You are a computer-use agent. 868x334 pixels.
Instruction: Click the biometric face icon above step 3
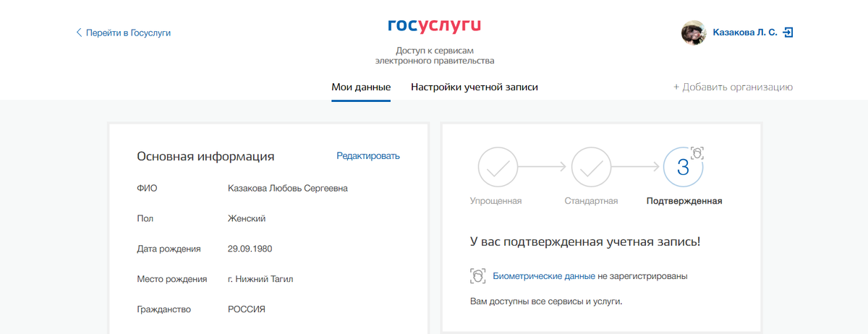(x=697, y=153)
